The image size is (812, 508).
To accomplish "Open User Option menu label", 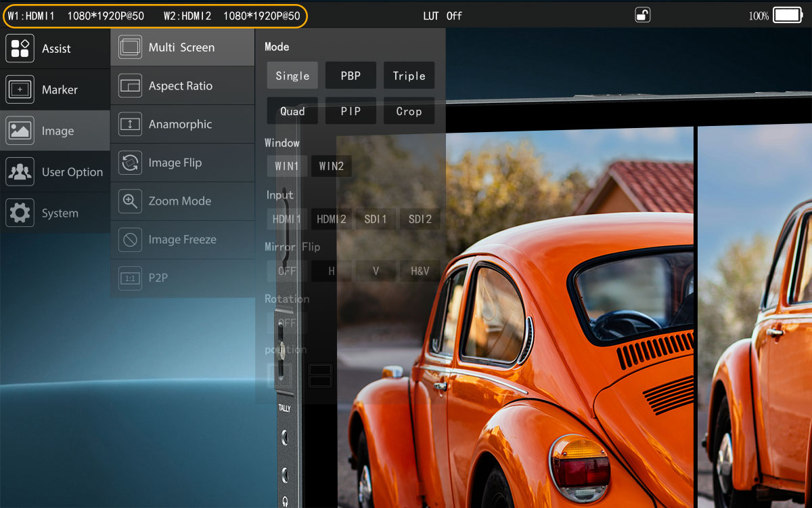I will pyautogui.click(x=72, y=172).
